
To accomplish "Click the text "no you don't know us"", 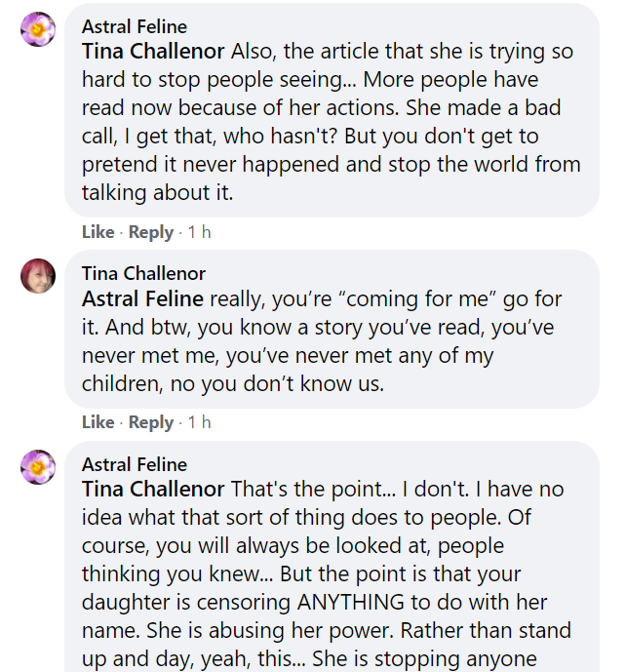I will 277,383.
